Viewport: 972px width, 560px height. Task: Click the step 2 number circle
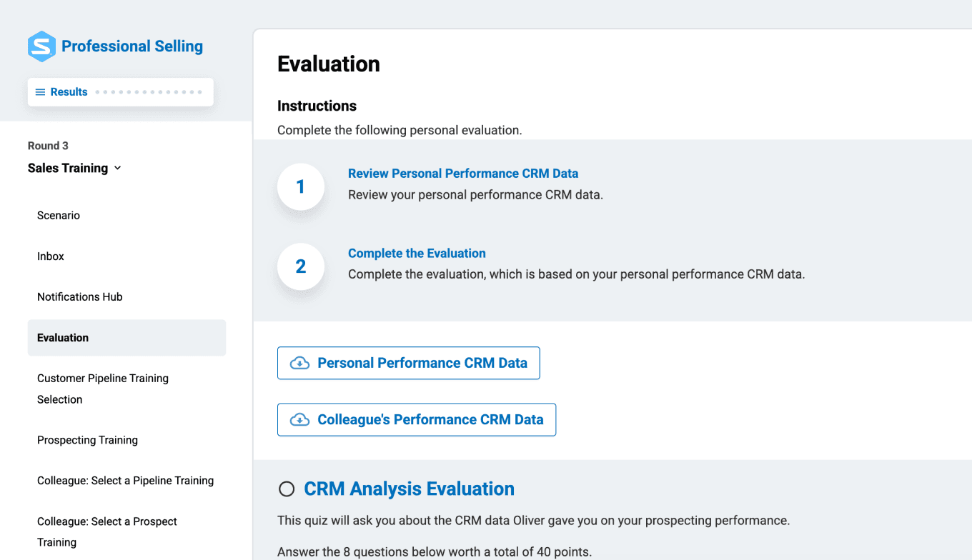(300, 266)
